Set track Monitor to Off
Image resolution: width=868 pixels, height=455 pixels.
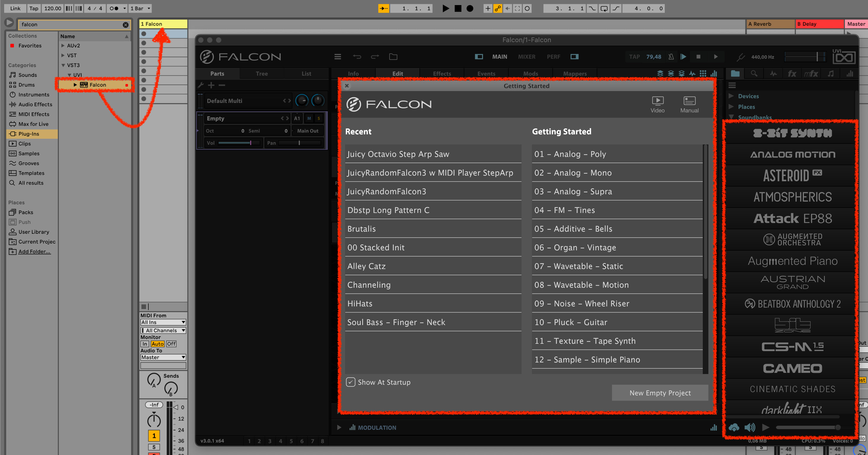coord(171,344)
